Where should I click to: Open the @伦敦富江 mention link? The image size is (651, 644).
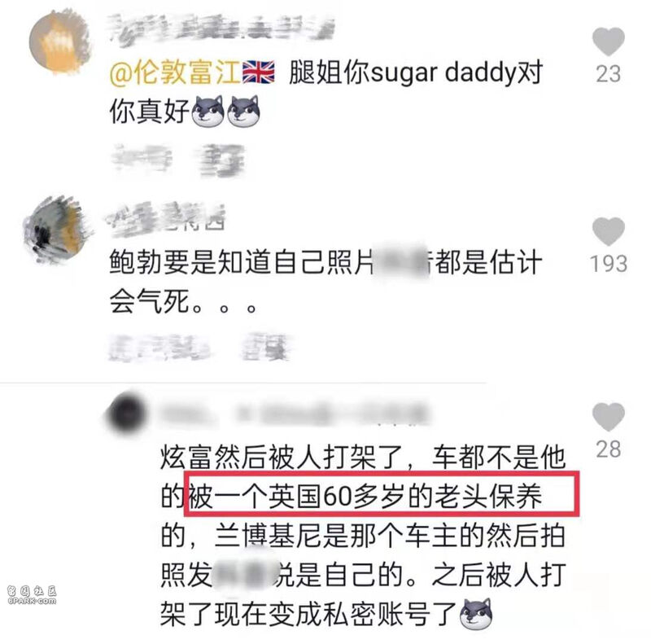click(x=175, y=72)
